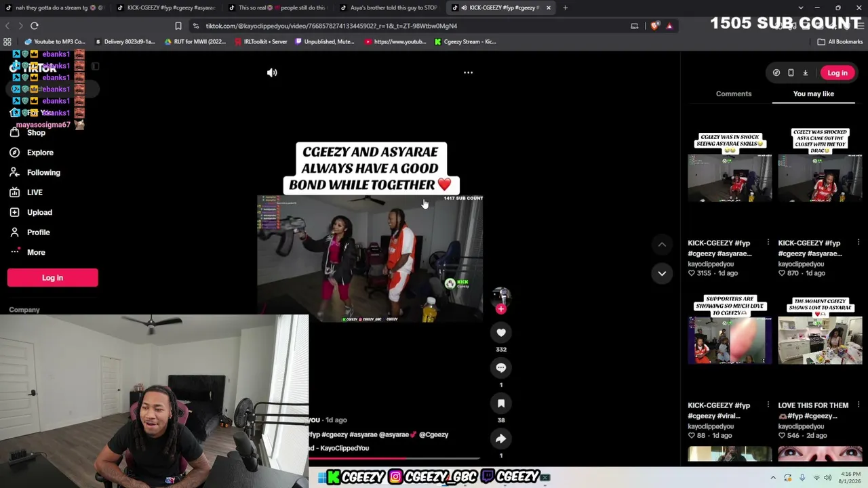Switch to the 'nah they gotta do a stream' tab
Screen dimensions: 868x488
56,7
